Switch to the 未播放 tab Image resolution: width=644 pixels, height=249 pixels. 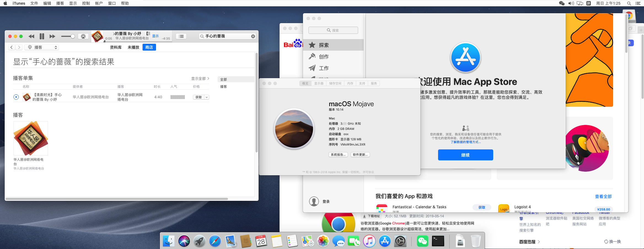133,47
